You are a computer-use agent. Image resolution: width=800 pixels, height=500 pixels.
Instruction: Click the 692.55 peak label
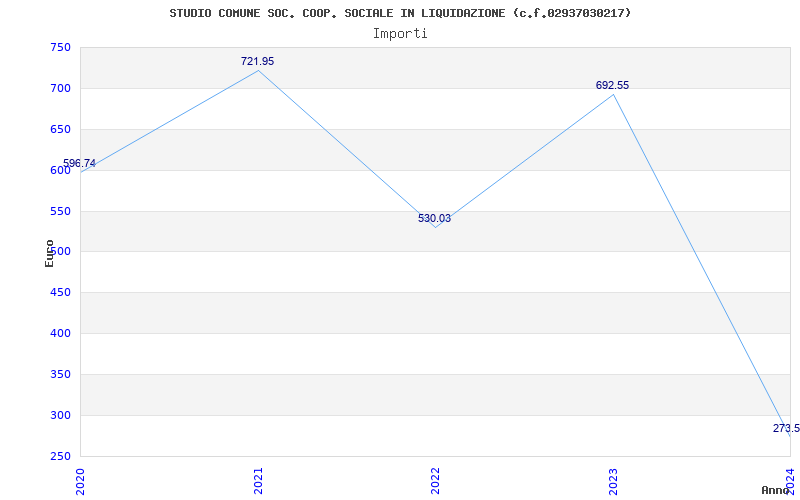pyautogui.click(x=612, y=86)
